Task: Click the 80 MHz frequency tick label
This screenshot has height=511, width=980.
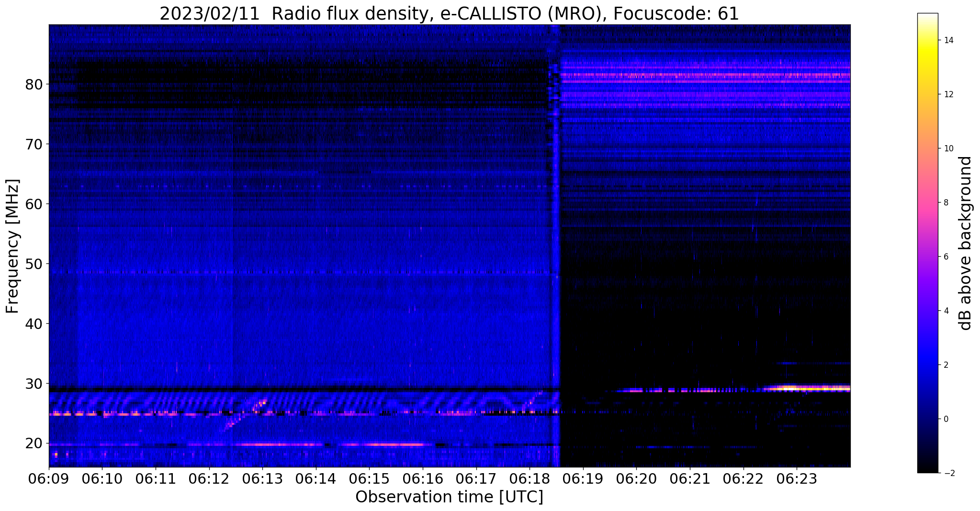Action: pyautogui.click(x=34, y=84)
